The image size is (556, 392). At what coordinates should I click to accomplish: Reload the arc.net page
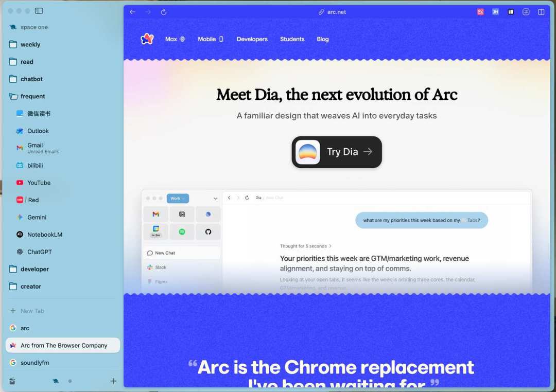coord(164,12)
